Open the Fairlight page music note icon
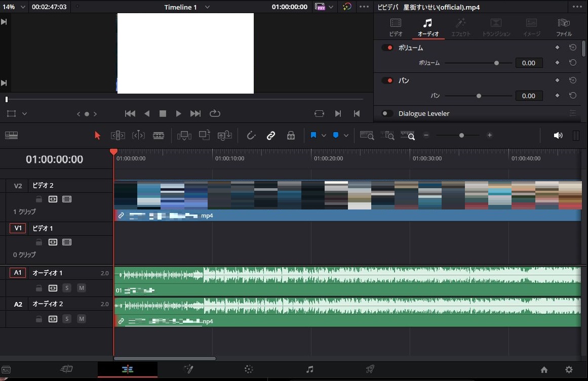The width and height of the screenshot is (588, 381). tap(310, 369)
